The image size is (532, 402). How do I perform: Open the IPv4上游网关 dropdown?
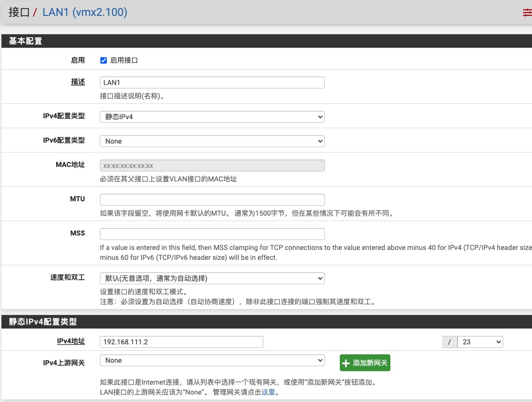pyautogui.click(x=212, y=360)
